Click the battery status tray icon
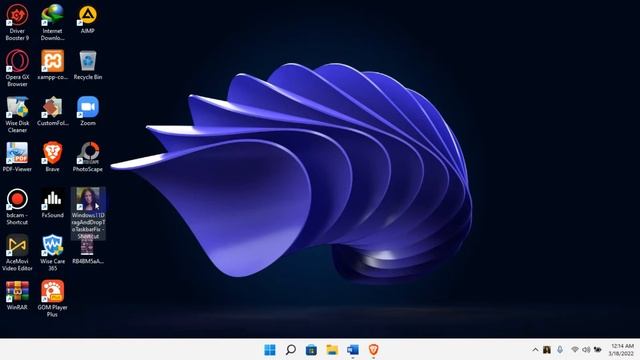Image resolution: width=640 pixels, height=360 pixels. click(598, 350)
